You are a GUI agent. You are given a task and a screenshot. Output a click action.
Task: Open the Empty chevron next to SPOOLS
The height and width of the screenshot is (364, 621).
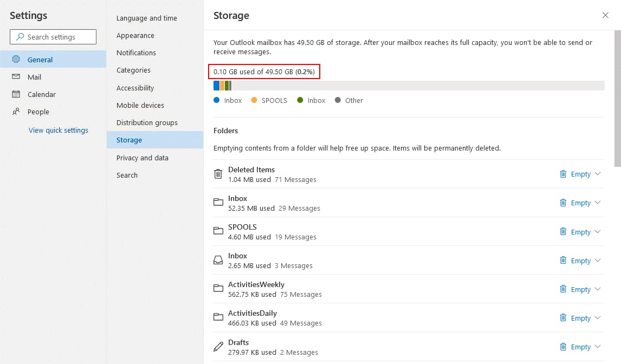point(598,231)
